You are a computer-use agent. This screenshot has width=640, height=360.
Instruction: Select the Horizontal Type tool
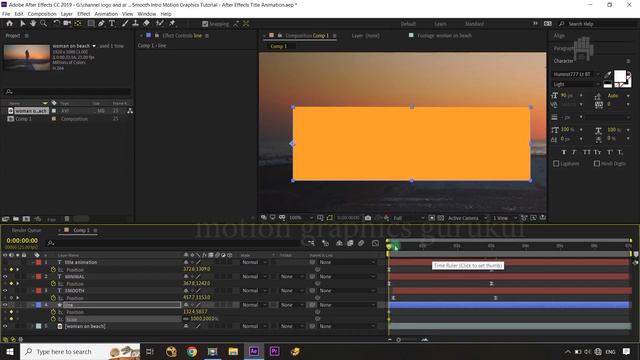[112, 24]
